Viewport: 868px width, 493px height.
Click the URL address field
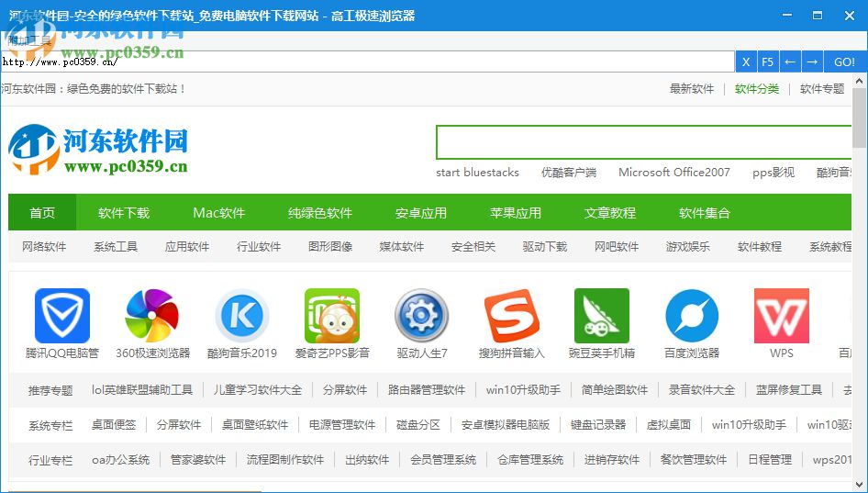(368, 62)
